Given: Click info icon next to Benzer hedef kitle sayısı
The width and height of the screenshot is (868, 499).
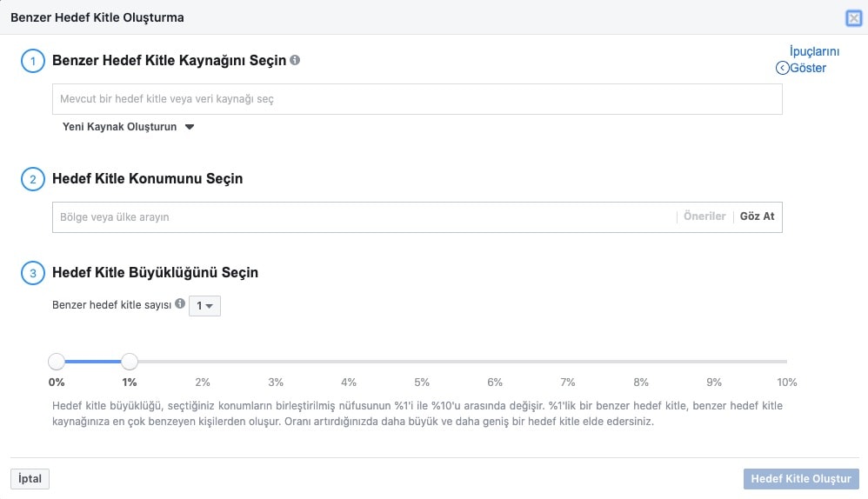Looking at the screenshot, I should [x=180, y=303].
